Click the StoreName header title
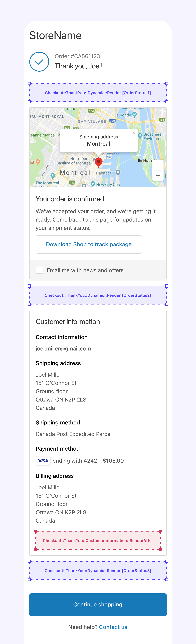Viewport: 196px width, 644px height. [55, 35]
